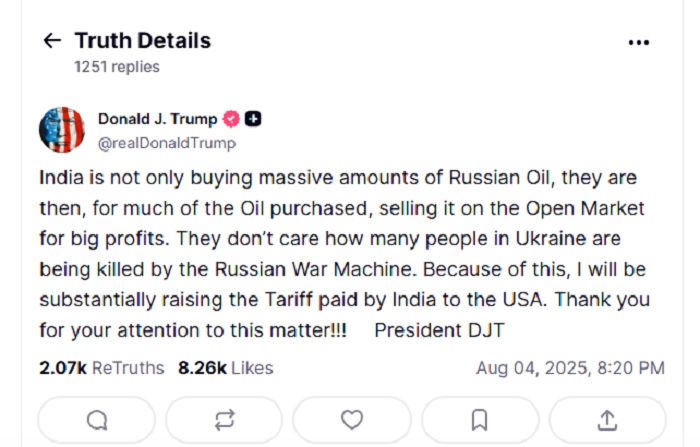This screenshot has height=447, width=700.
Task: Go back using the left arrow
Action: (x=51, y=41)
